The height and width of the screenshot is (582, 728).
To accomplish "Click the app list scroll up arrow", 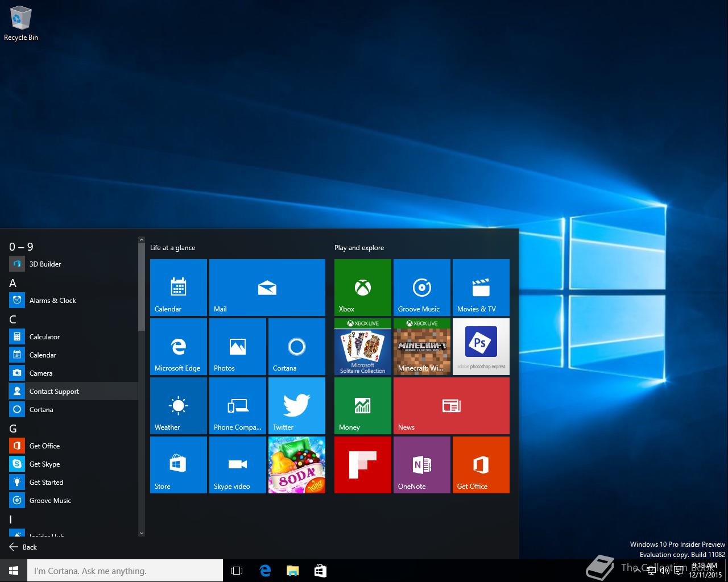I will coord(142,240).
